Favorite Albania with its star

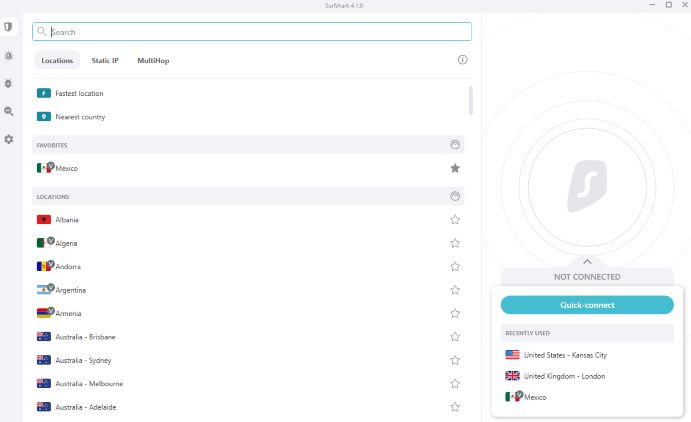point(455,219)
